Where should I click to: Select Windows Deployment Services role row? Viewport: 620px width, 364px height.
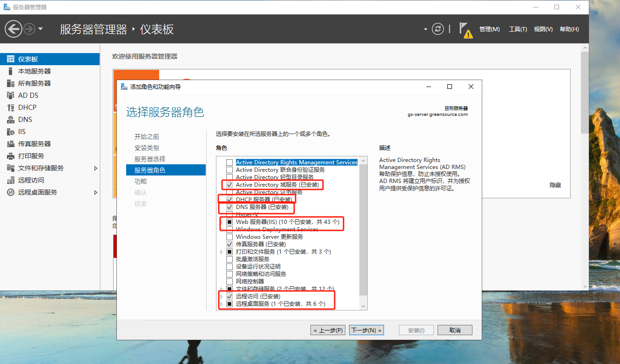pos(277,229)
